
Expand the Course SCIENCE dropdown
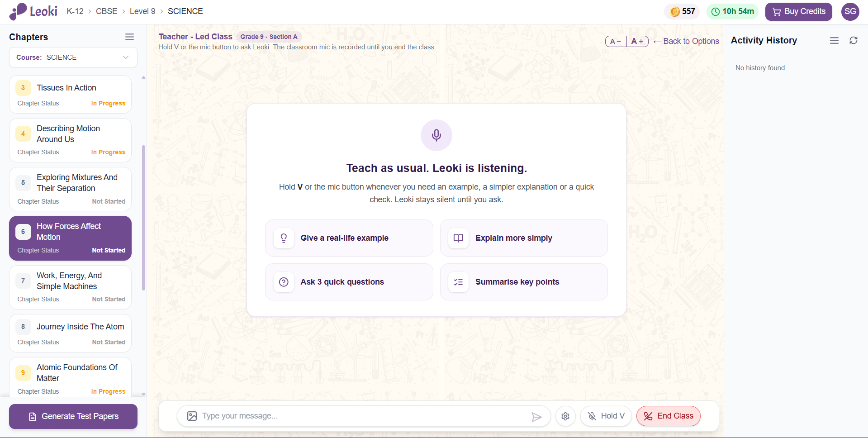pos(73,57)
